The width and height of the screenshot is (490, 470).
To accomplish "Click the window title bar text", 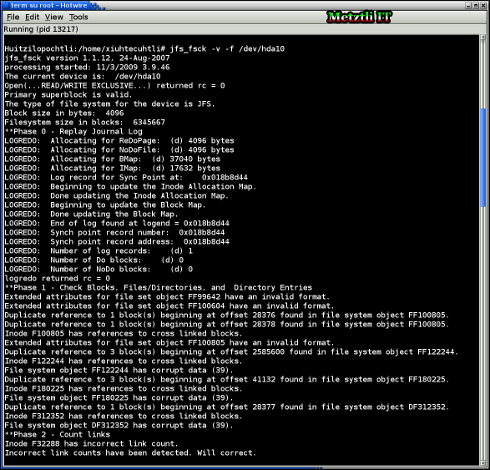I will [49, 5].
